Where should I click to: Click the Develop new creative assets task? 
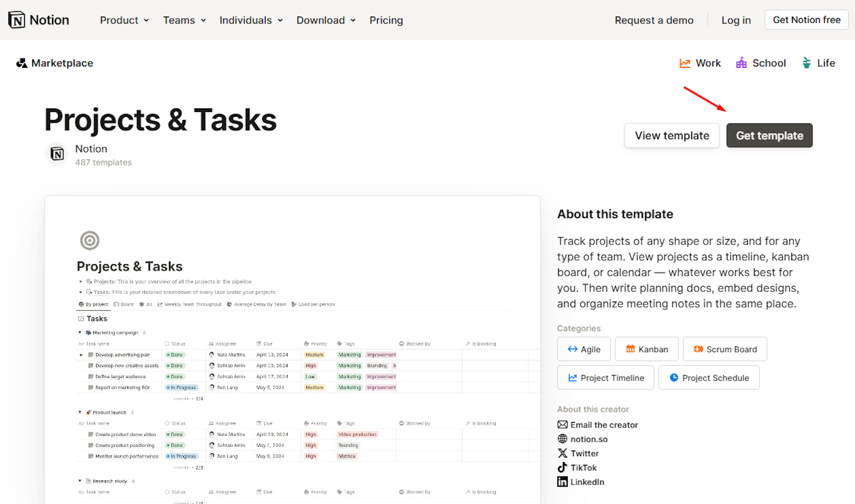pyautogui.click(x=127, y=366)
